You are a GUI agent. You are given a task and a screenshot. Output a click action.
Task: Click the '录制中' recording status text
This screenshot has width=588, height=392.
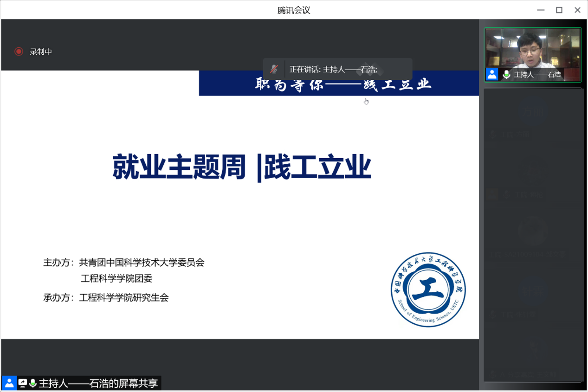41,52
